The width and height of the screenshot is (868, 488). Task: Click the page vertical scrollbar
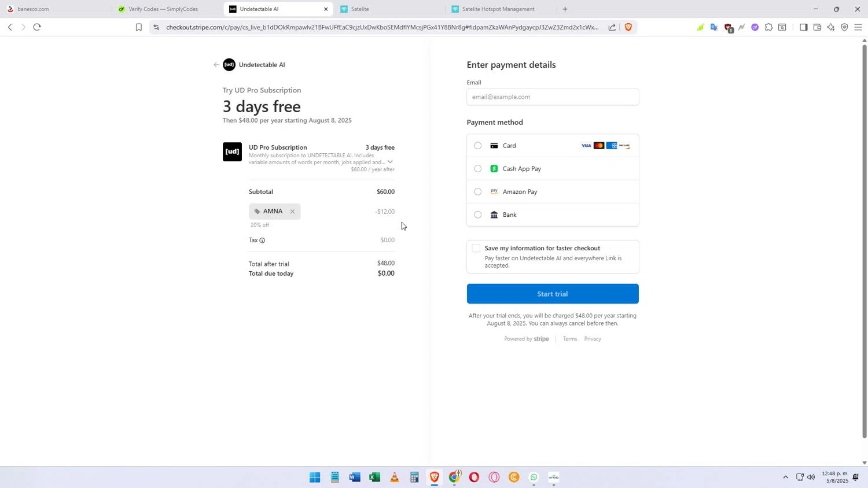coord(865,242)
